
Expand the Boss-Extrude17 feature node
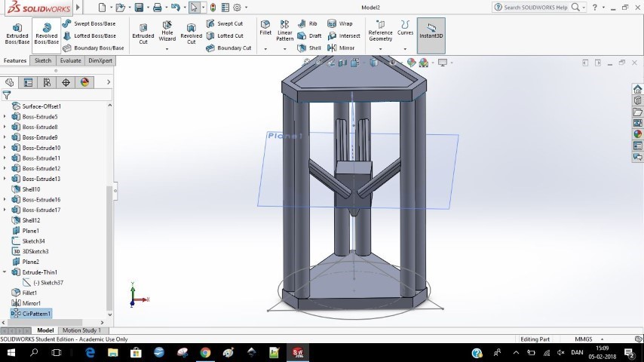coord(5,210)
